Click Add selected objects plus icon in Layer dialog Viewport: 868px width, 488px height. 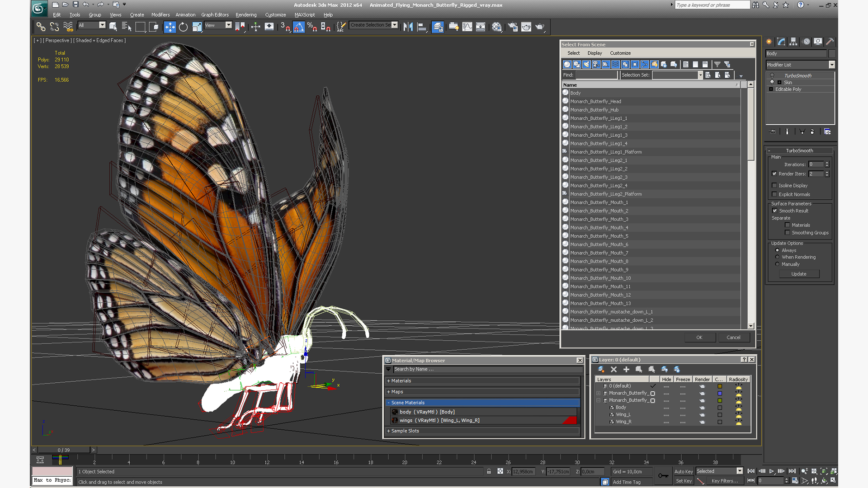[x=626, y=370]
